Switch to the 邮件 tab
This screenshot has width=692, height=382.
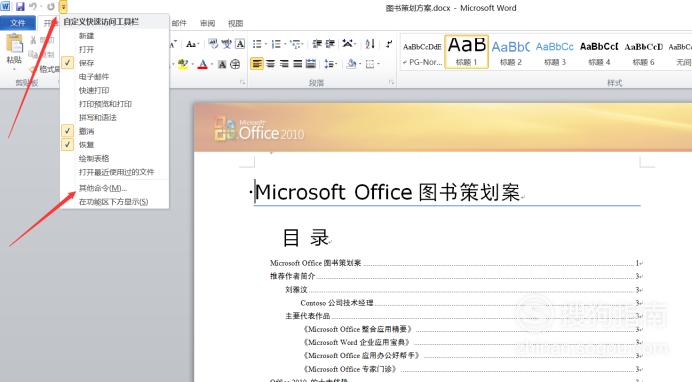pos(179,23)
